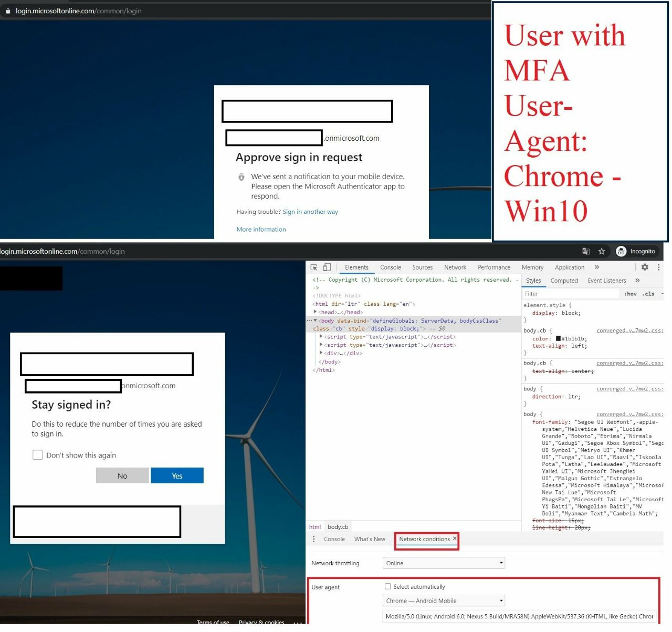
Task: Show more Styles sidebar tabs via the chevron
Action: tap(637, 281)
